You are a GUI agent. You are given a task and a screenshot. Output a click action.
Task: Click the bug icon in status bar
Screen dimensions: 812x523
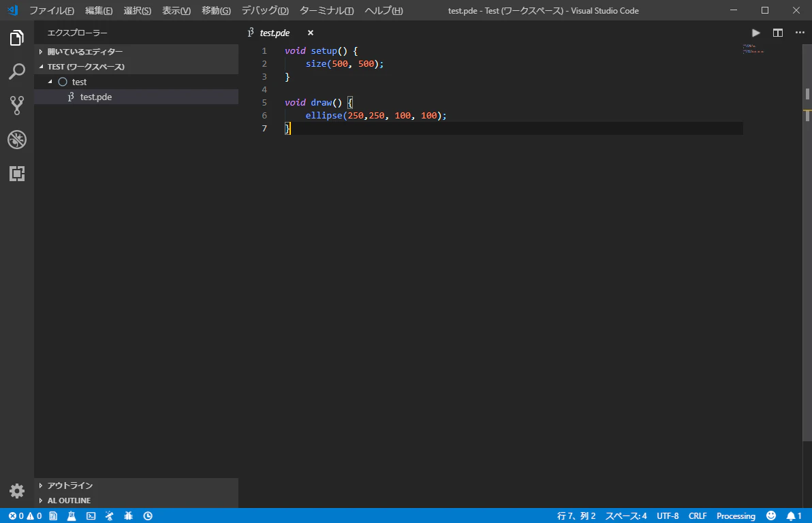click(x=129, y=516)
